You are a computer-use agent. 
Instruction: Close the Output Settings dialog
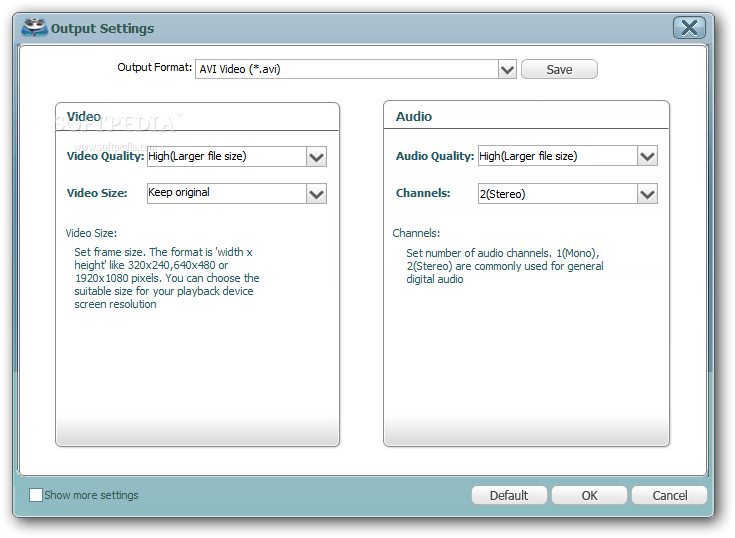(689, 28)
